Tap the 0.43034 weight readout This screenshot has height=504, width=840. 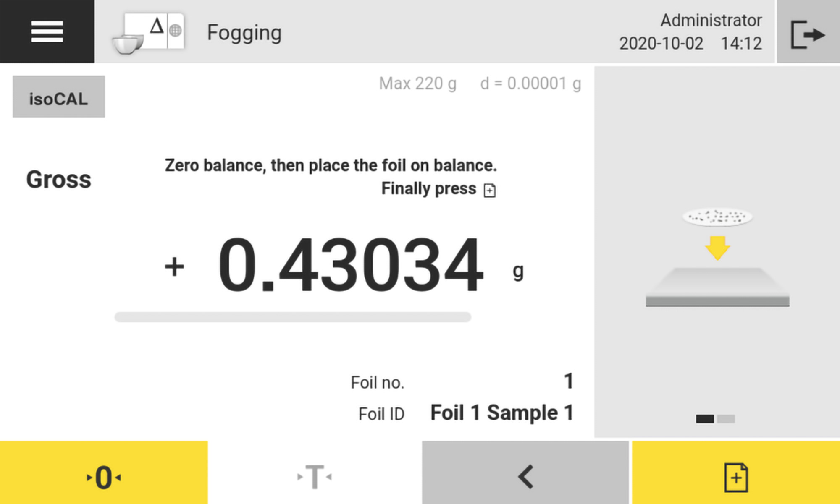coord(350,265)
